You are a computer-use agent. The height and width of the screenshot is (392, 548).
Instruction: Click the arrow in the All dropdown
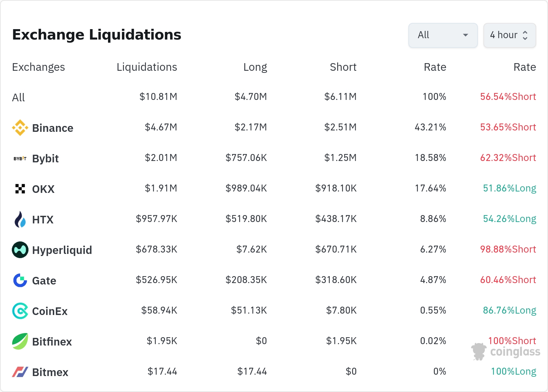coord(465,35)
